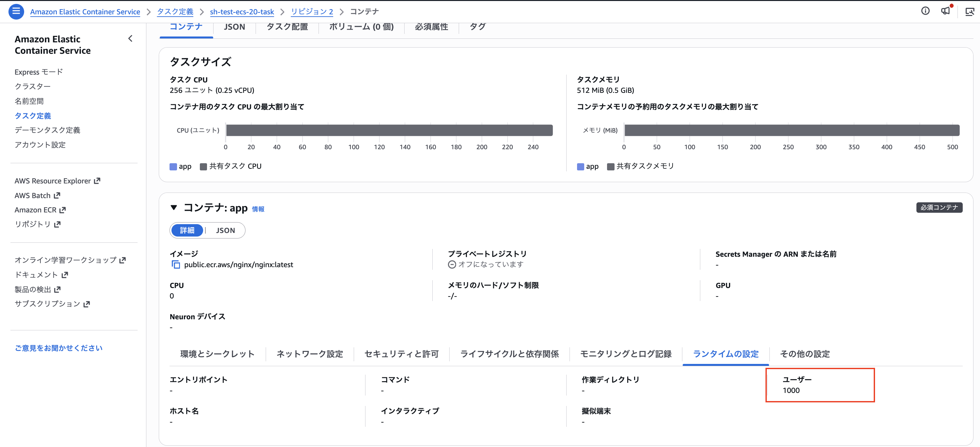
Task: Open AWS Batch external link
Action: [37, 195]
